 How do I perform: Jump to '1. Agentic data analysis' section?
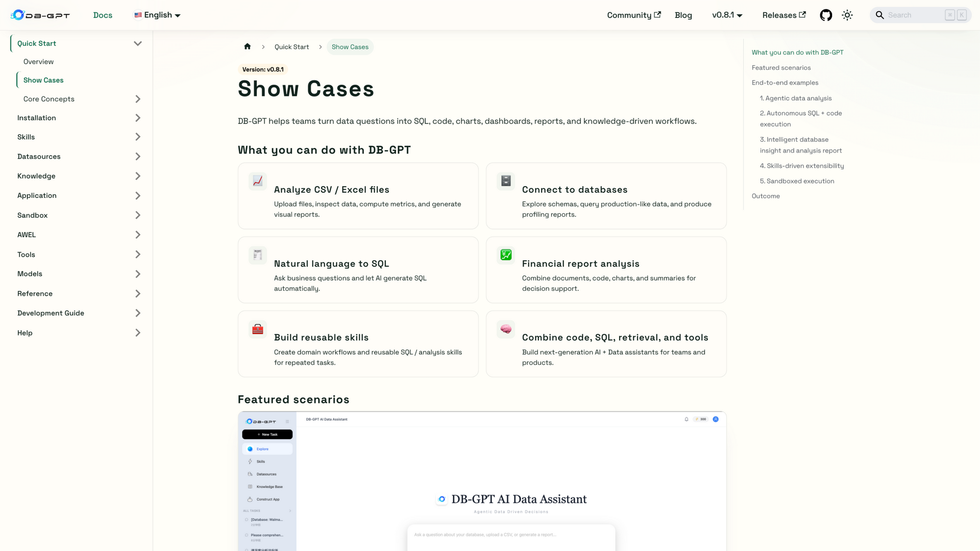[x=795, y=98]
